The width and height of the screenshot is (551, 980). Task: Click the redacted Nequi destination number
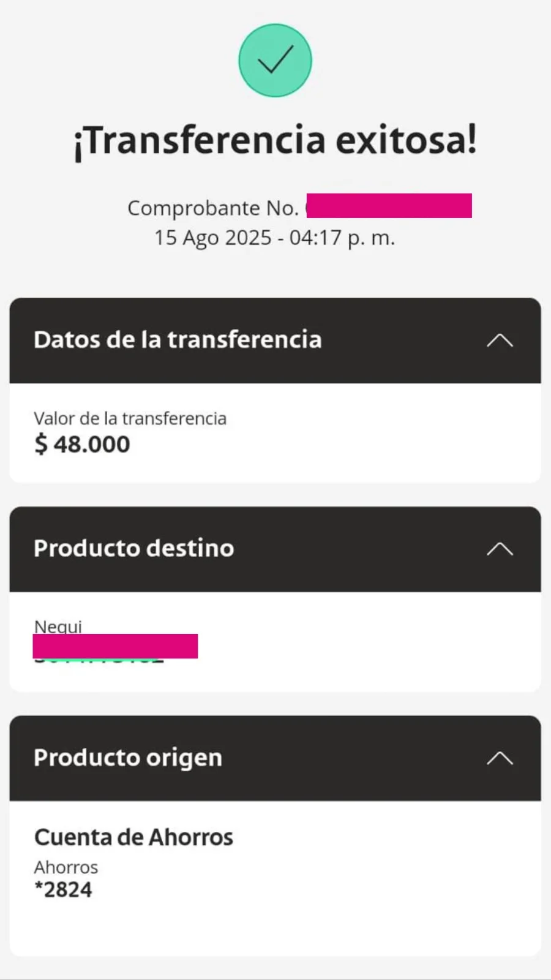pos(115,647)
